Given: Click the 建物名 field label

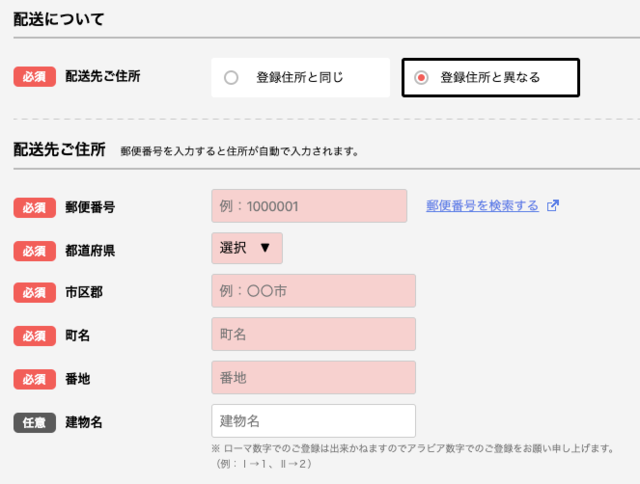Looking at the screenshot, I should click(x=84, y=422).
